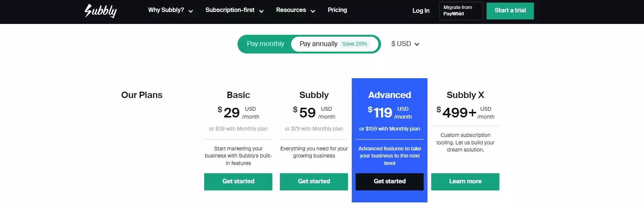Get started with the Basic plan
This screenshot has width=644, height=211.
[238, 181]
